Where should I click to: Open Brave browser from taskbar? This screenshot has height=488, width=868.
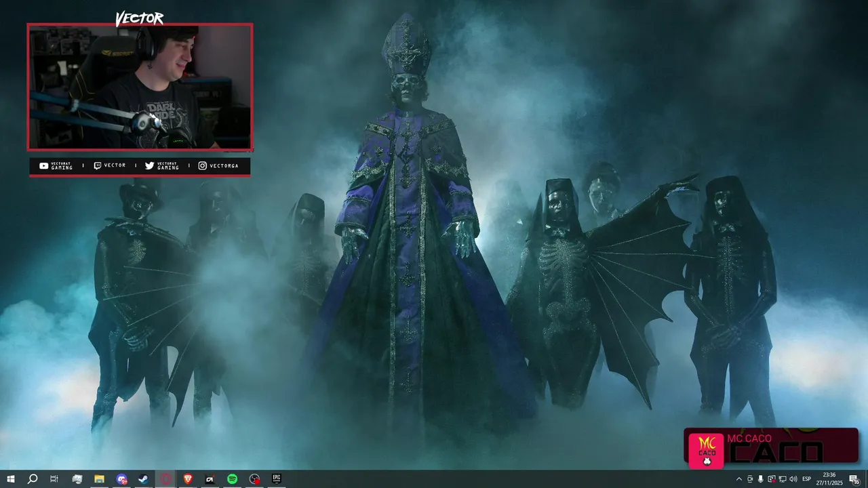(188, 479)
